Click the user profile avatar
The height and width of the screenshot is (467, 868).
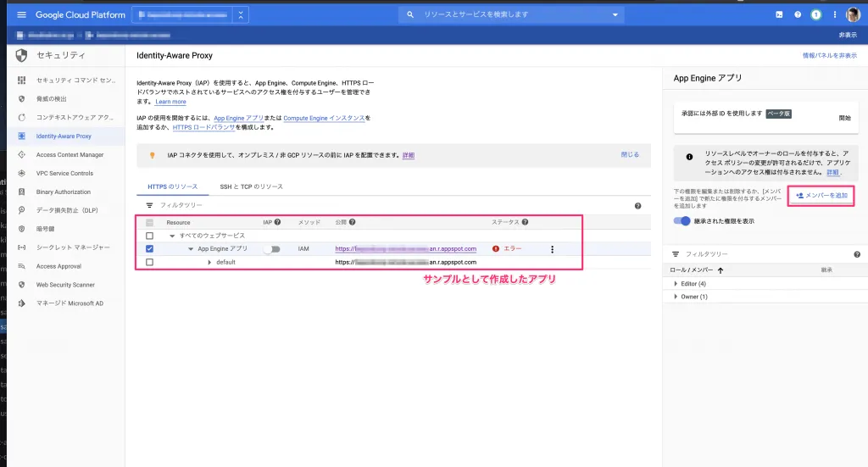pyautogui.click(x=854, y=15)
